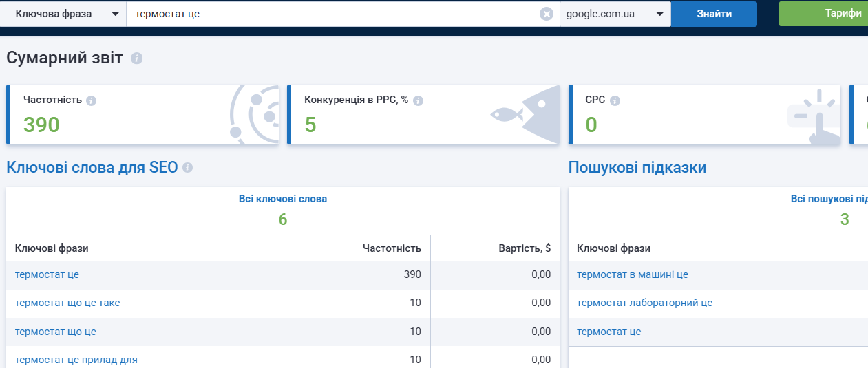
Task: Click info icon beside Частотність card title
Action: coord(92,100)
